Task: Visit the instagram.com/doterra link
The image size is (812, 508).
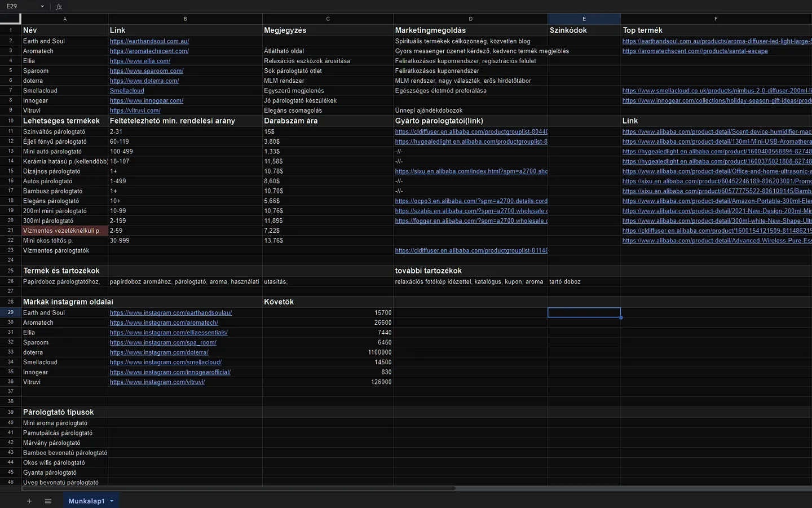Action: pos(159,352)
